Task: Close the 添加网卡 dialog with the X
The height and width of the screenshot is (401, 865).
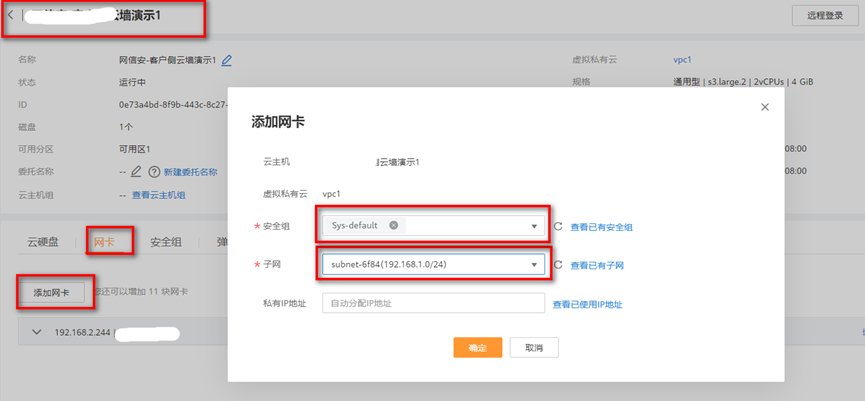Action: [x=765, y=106]
